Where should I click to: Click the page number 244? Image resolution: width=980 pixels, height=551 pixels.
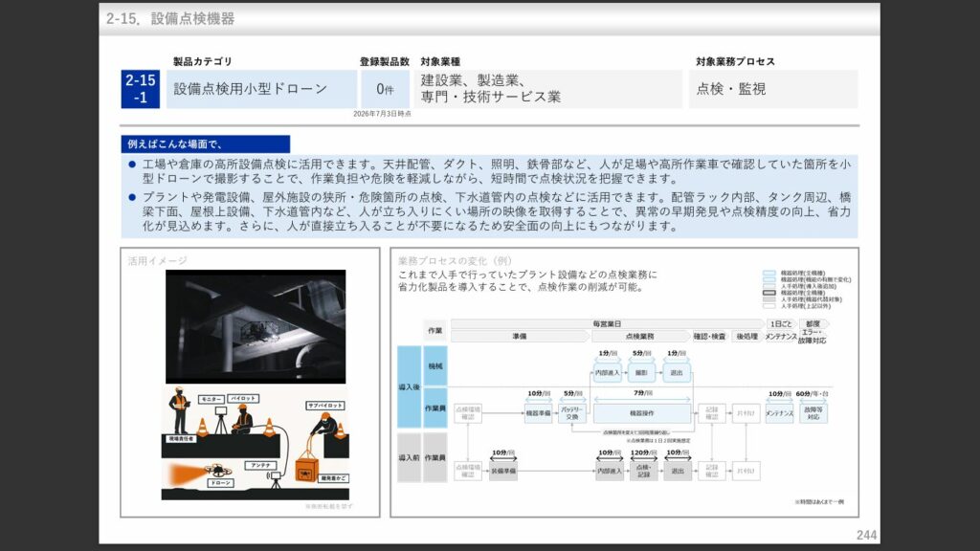(x=866, y=535)
